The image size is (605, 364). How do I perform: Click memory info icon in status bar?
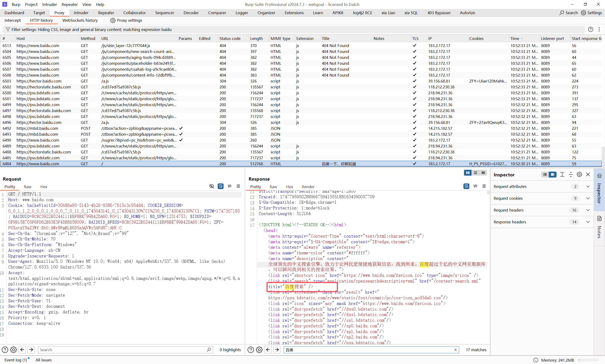coord(536,360)
